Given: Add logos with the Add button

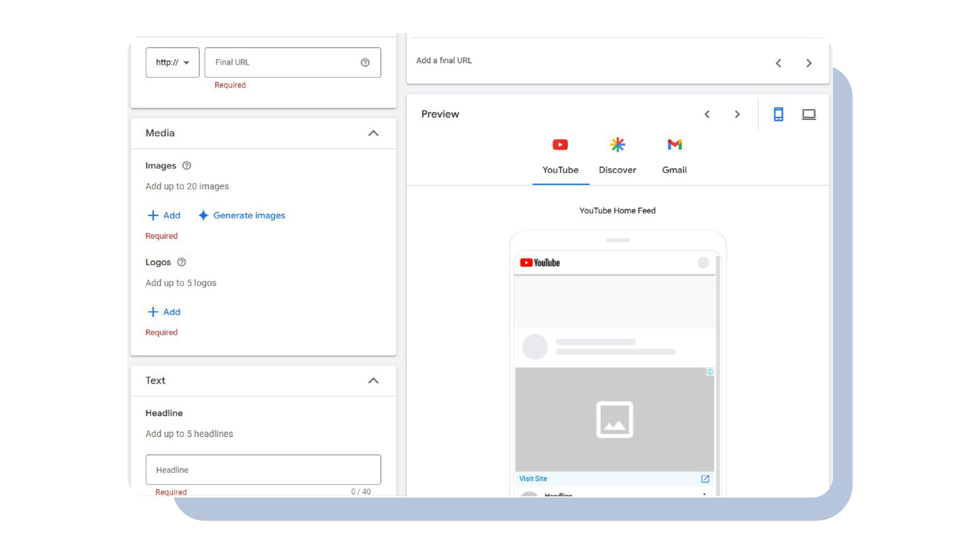Looking at the screenshot, I should pos(164,312).
